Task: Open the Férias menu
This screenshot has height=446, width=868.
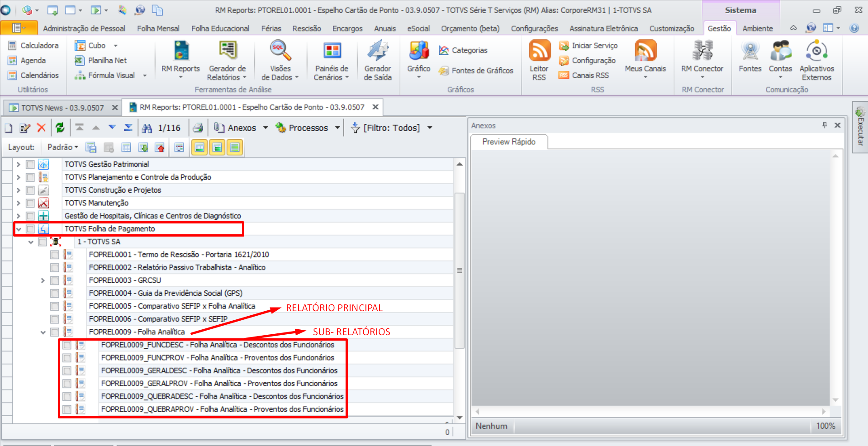Action: click(x=271, y=28)
